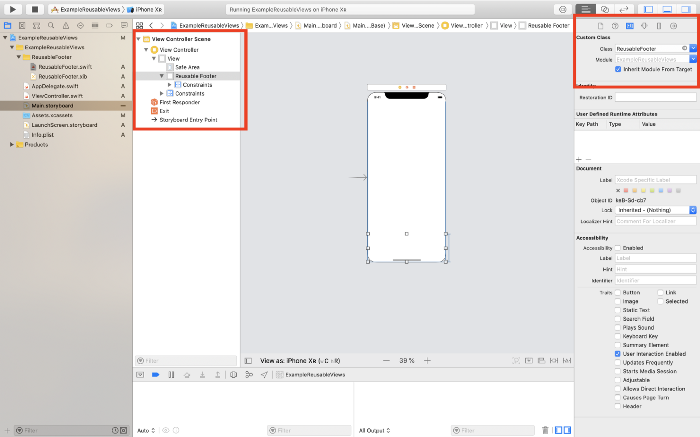Toggle the Debug area visibility
The width and height of the screenshot is (700, 437).
point(667,9)
